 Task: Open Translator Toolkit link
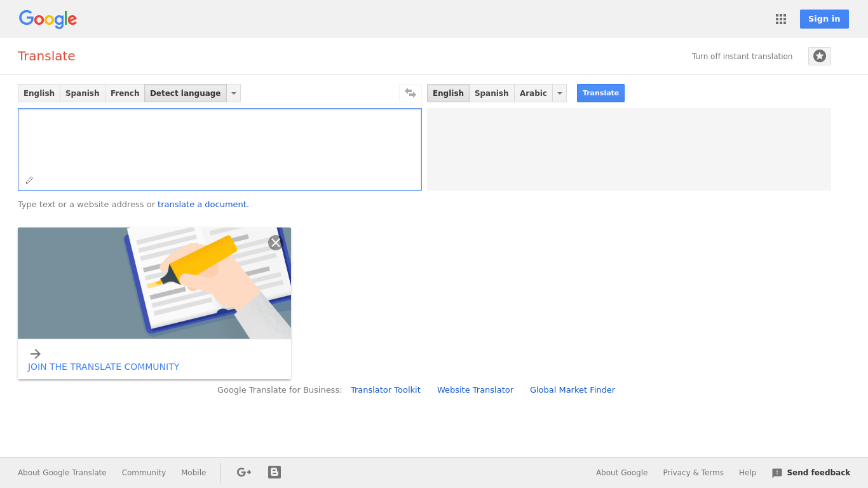click(x=386, y=390)
